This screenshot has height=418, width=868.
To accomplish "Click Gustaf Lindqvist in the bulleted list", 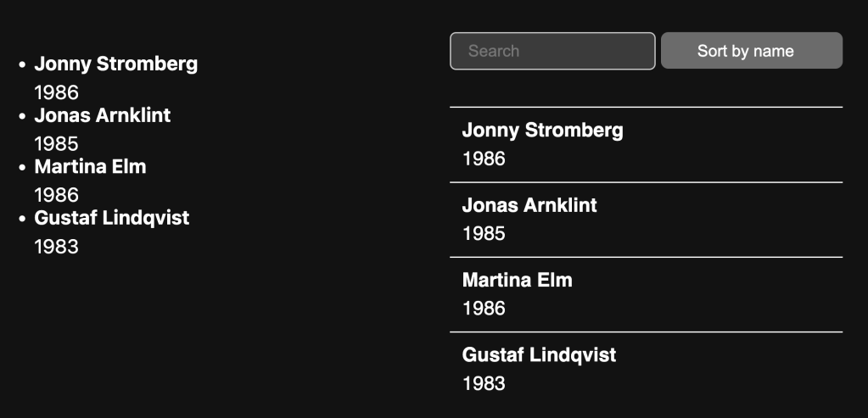I will pos(111,218).
